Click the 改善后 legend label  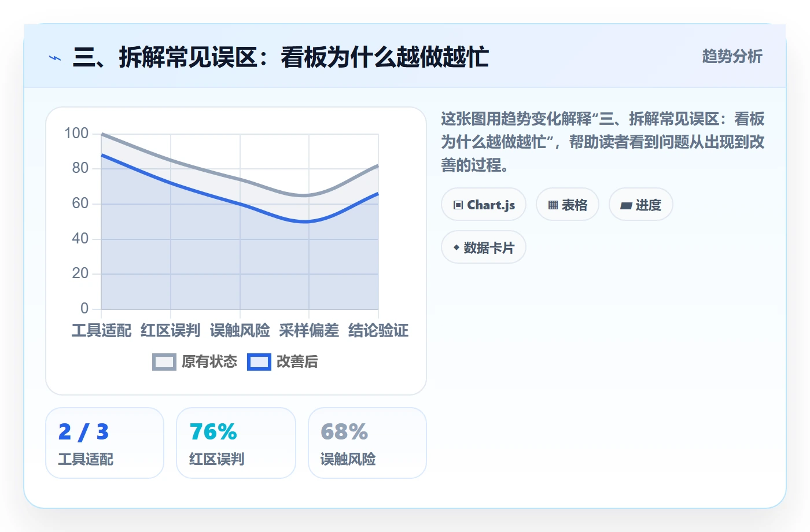297,362
